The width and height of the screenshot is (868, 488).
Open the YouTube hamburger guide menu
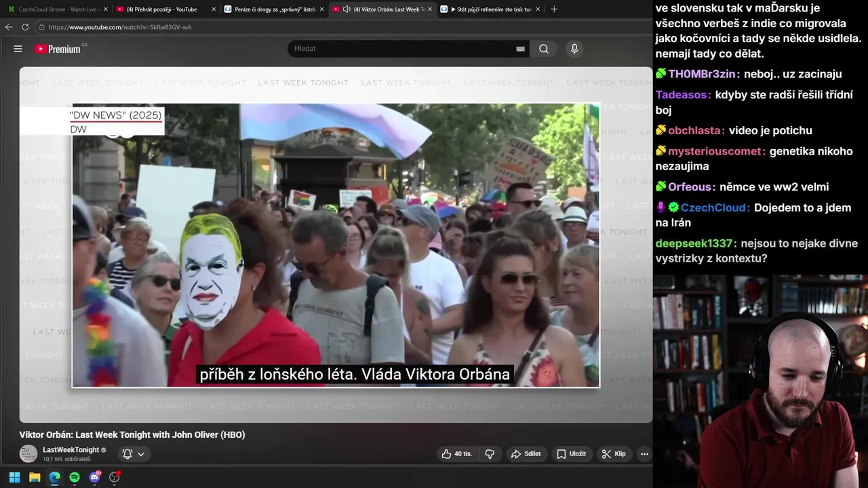coord(18,49)
